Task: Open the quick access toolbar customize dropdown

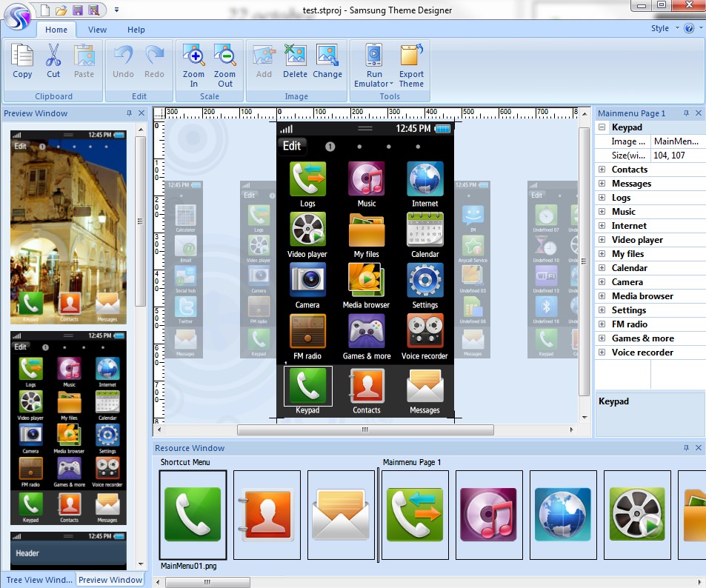Action: click(x=116, y=10)
